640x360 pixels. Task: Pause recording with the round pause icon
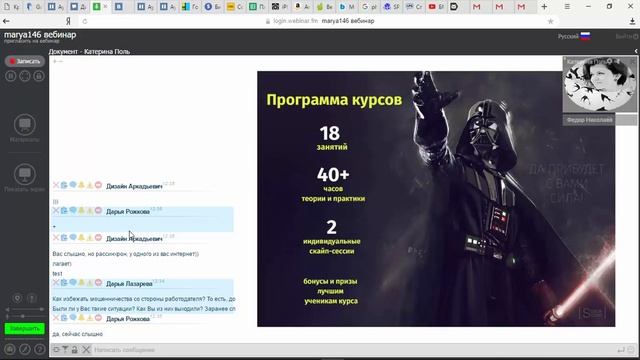[11, 76]
